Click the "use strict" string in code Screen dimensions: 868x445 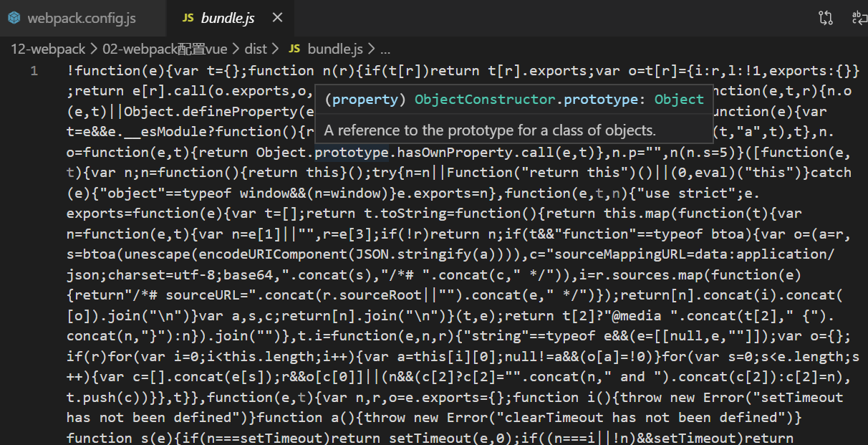pos(685,193)
